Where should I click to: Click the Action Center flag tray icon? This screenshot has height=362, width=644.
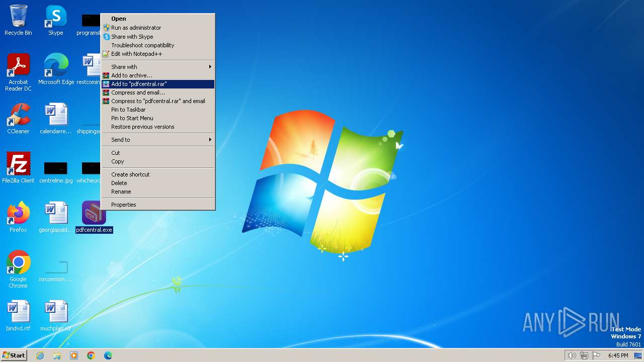click(596, 355)
